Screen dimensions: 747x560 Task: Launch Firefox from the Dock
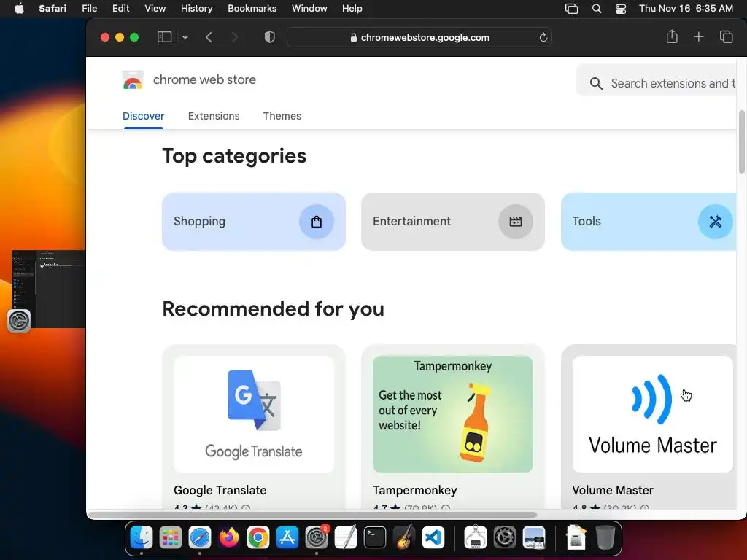pos(228,537)
